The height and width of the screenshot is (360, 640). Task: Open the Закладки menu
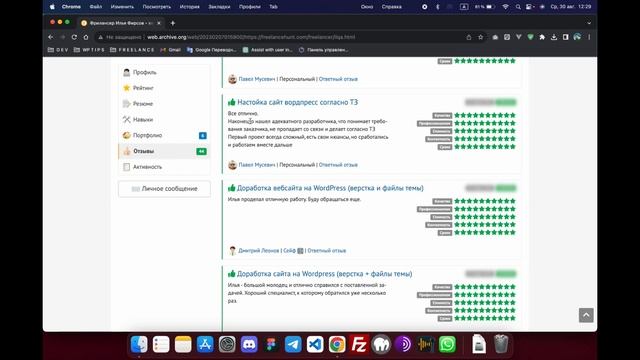click(x=219, y=7)
